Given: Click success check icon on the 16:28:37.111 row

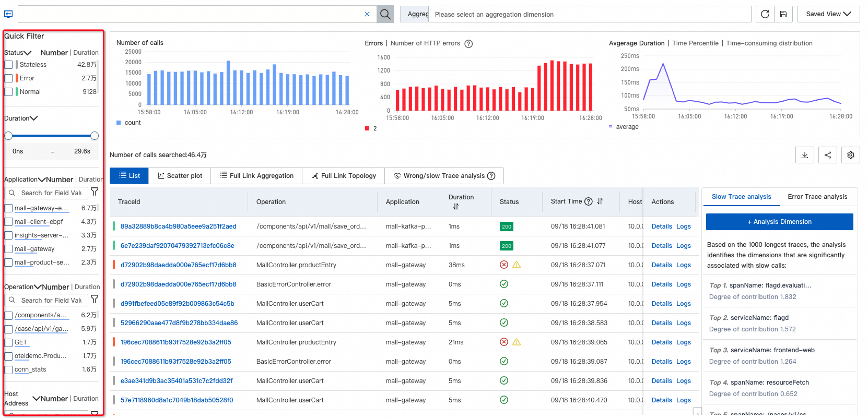Looking at the screenshot, I should point(504,284).
